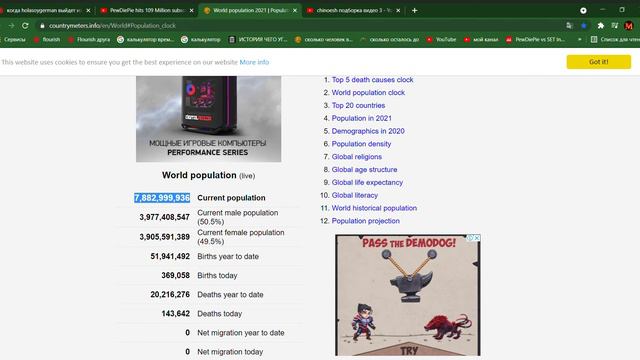The height and width of the screenshot is (360, 640).
Task: Click Deaths year to date value 20,216,276
Action: 170,295
